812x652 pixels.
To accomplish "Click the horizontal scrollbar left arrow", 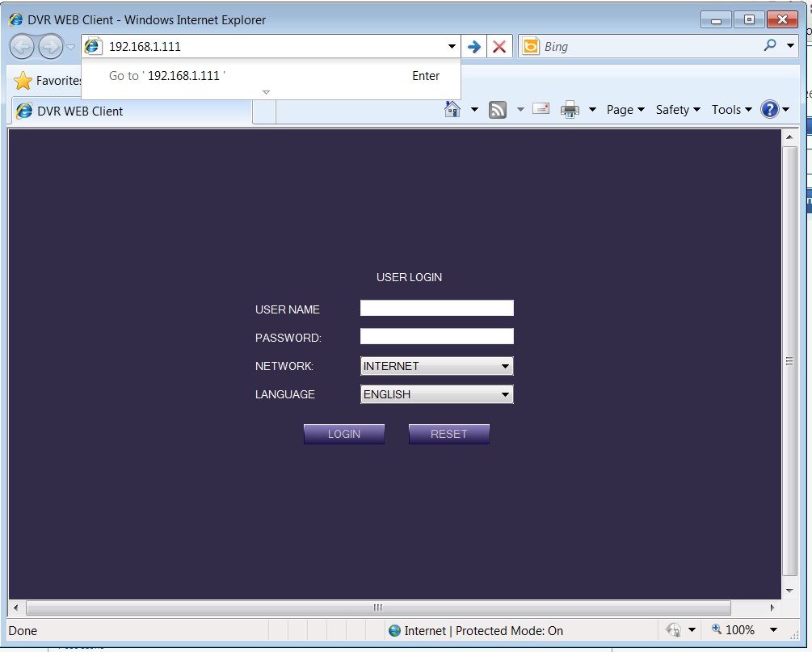I will [x=15, y=608].
